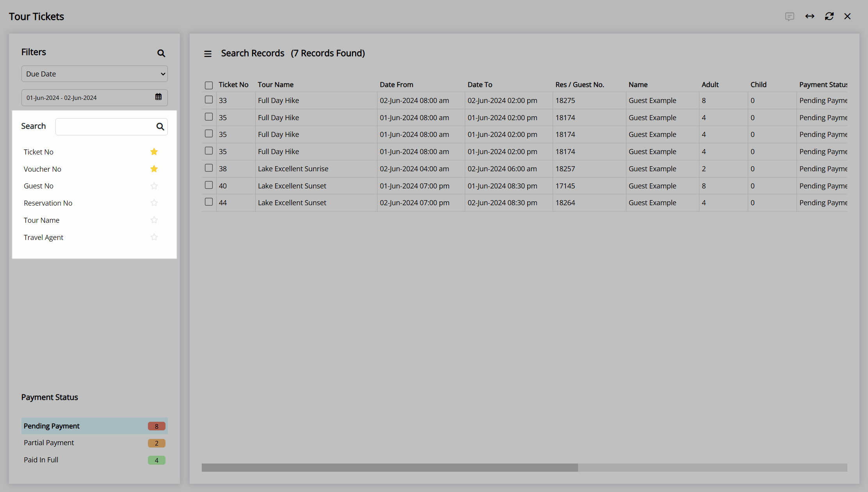Open the calendar date picker icon
The height and width of the screenshot is (492, 868).
click(x=158, y=97)
